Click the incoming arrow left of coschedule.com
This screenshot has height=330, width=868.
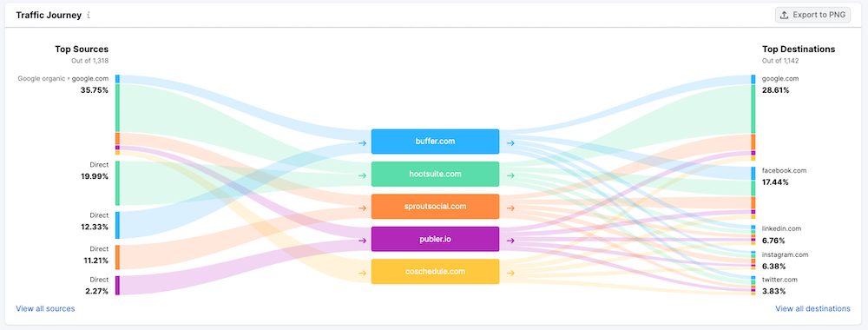(363, 273)
